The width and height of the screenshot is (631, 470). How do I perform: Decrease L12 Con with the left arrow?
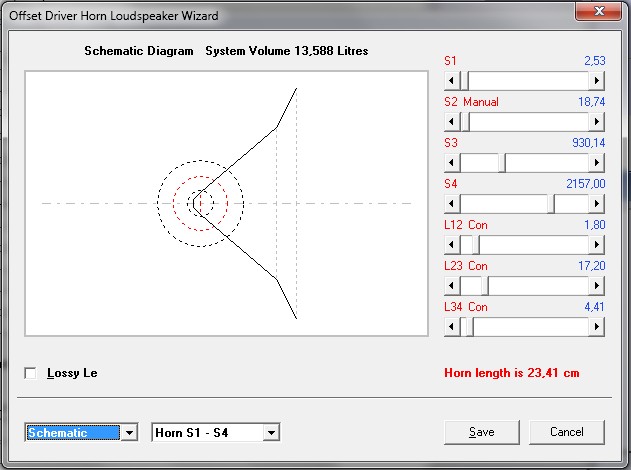pyautogui.click(x=452, y=245)
